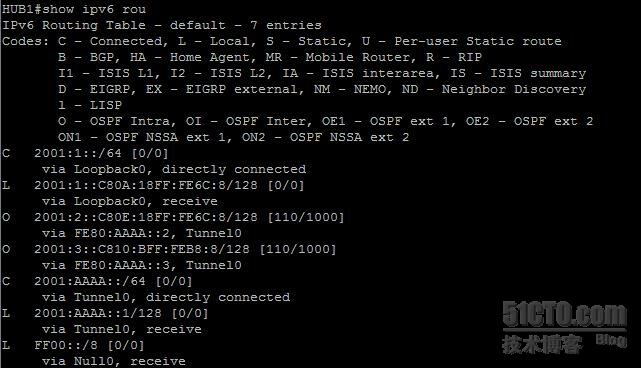
Task: Click the 'l - LISP' code legend line
Action: [x=90, y=105]
